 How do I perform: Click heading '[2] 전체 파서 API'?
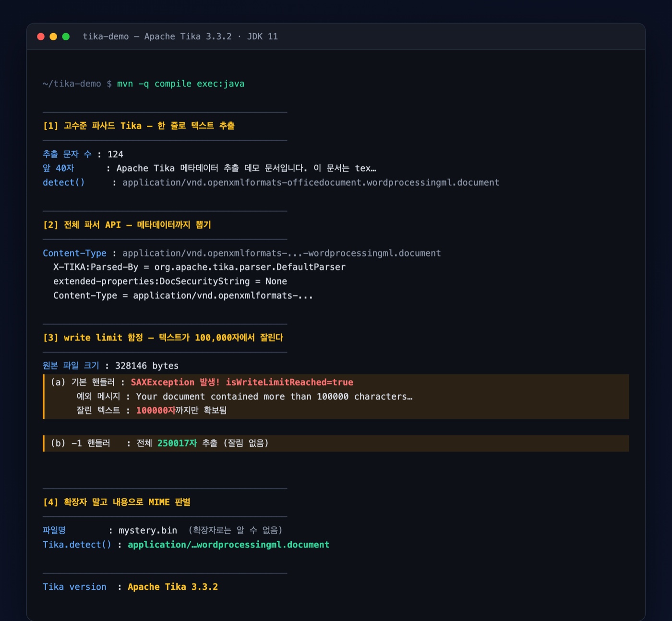[82, 225]
